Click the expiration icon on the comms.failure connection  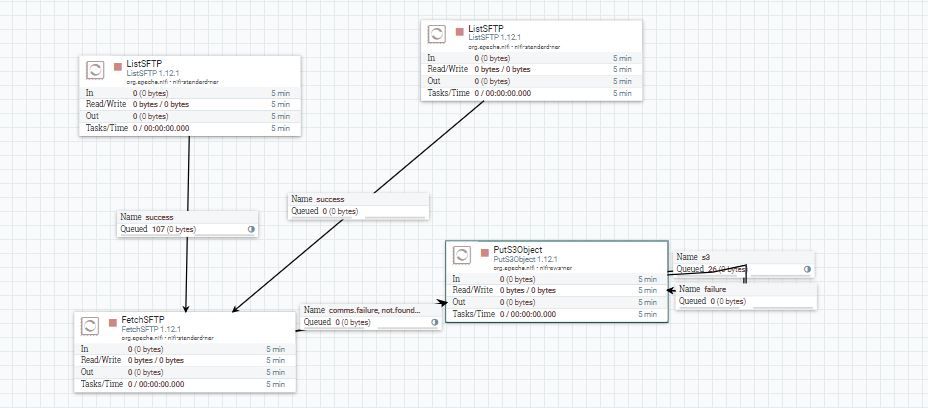(x=434, y=322)
